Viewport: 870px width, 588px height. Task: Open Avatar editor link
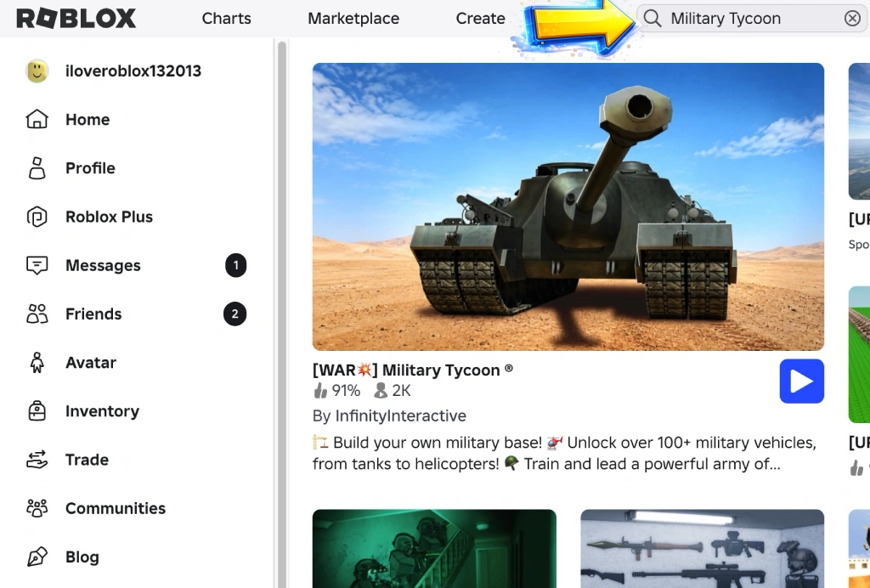click(91, 363)
